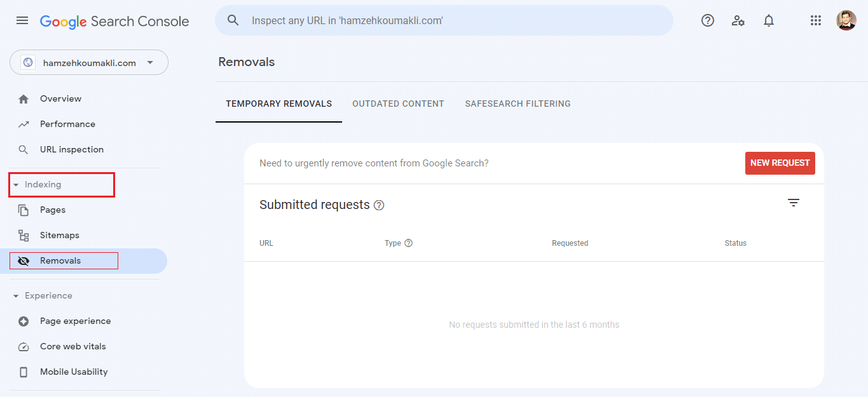The height and width of the screenshot is (397, 868).
Task: Collapse the Experience section
Action: click(x=16, y=296)
